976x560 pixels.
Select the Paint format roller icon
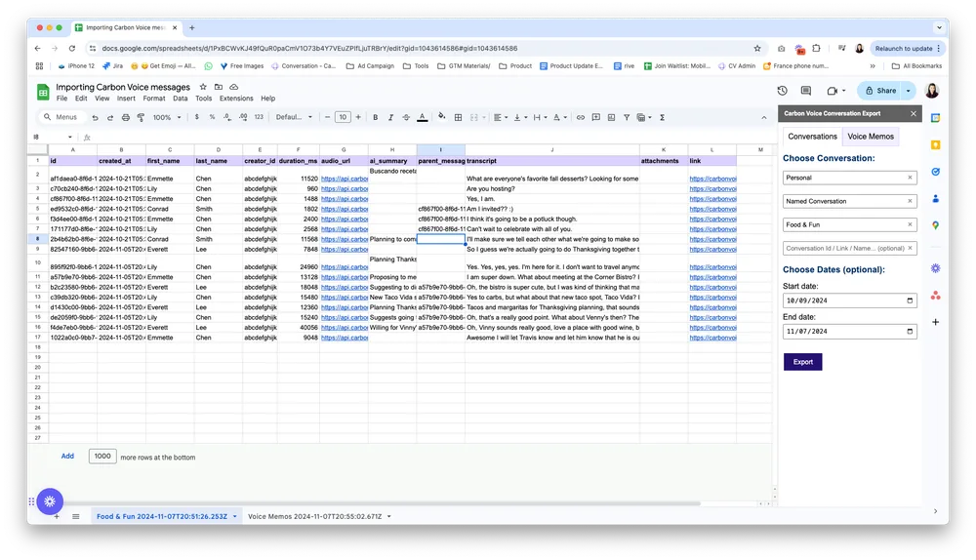(x=142, y=118)
